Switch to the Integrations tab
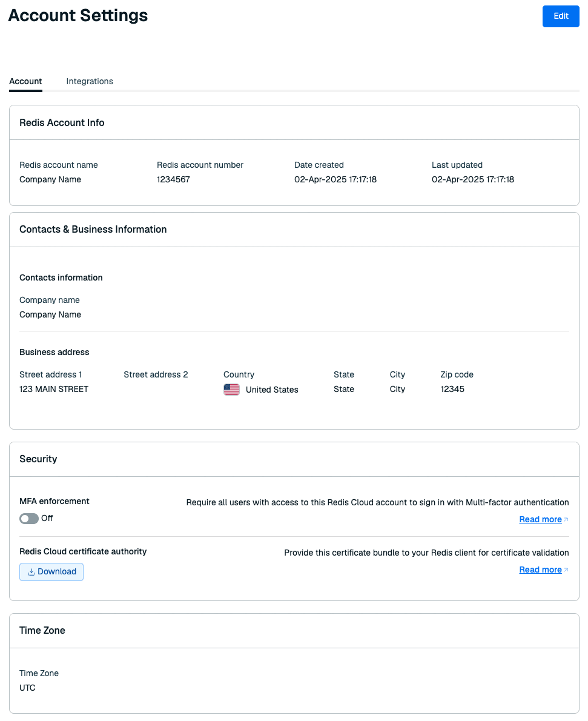 pyautogui.click(x=90, y=81)
